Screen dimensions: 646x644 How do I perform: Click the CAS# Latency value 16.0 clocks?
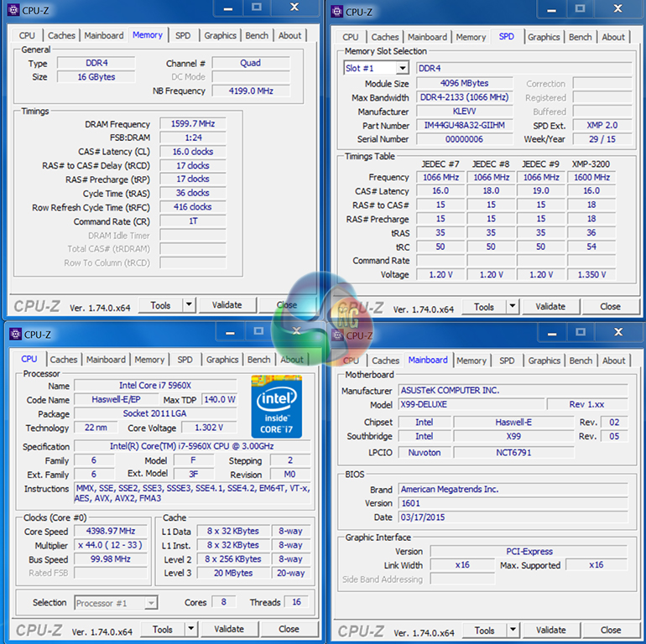(x=193, y=152)
